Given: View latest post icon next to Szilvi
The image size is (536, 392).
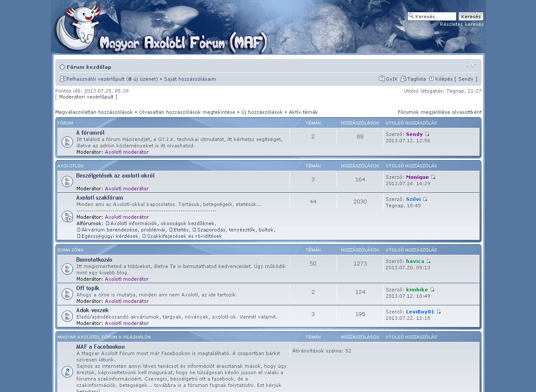Looking at the screenshot, I should point(425,199).
